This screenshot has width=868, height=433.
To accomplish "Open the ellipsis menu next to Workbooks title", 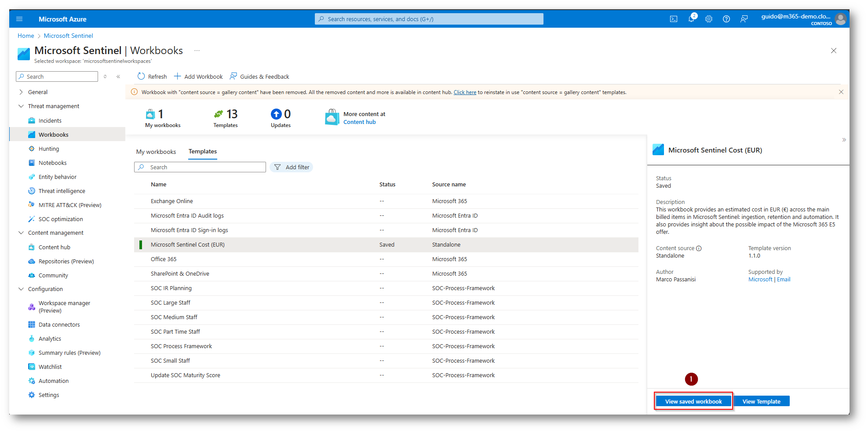I will tap(197, 51).
